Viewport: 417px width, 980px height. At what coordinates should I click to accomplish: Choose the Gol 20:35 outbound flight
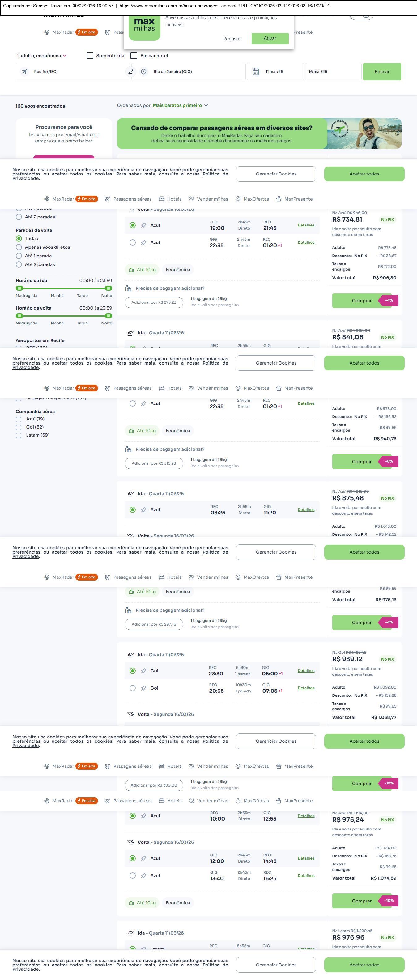[132, 688]
